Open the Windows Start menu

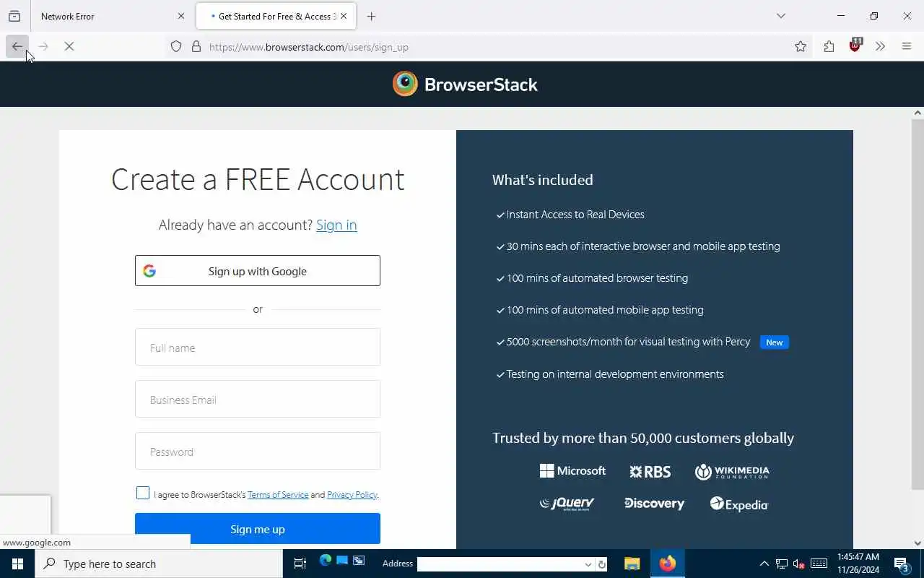[x=17, y=564]
